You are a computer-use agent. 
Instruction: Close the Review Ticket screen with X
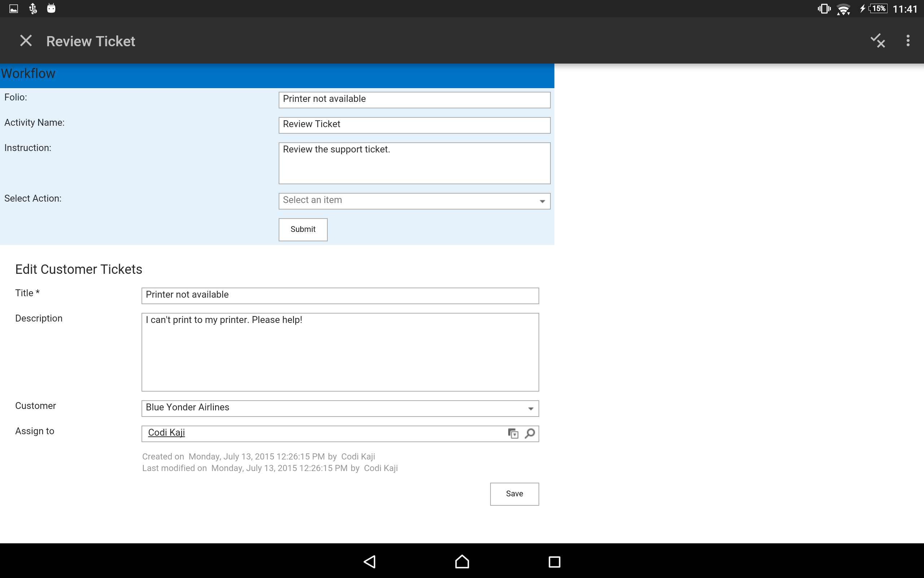click(26, 40)
